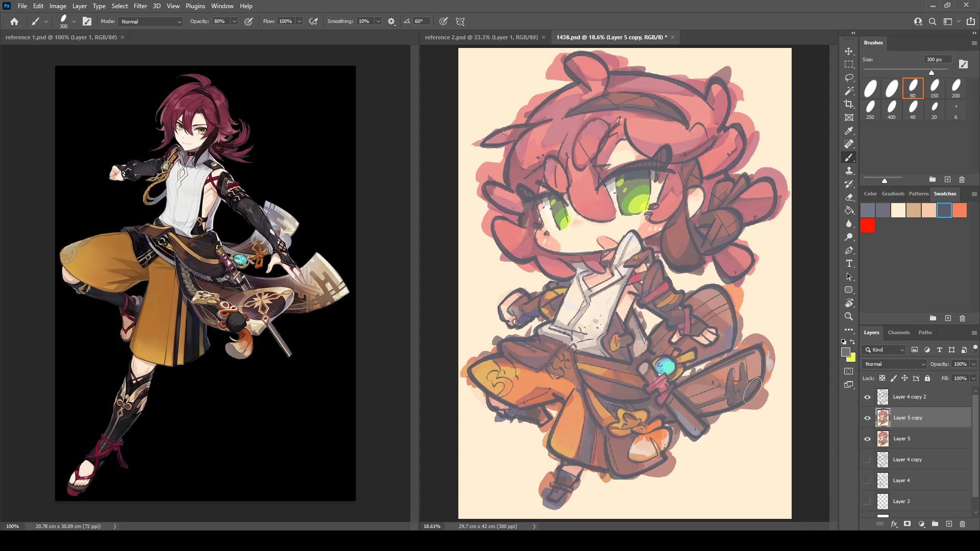Select the Lasso tool
Image resolution: width=980 pixels, height=551 pixels.
849,78
